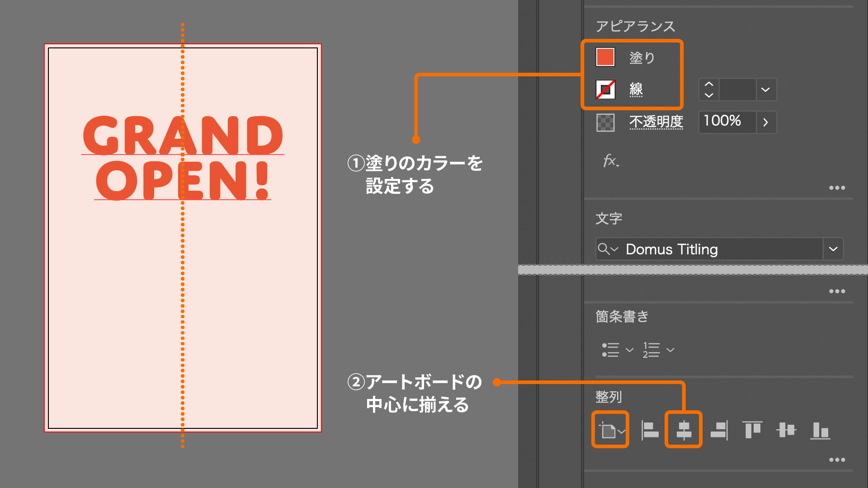Open bullet list options dropdown
868x488 pixels.
tap(629, 350)
